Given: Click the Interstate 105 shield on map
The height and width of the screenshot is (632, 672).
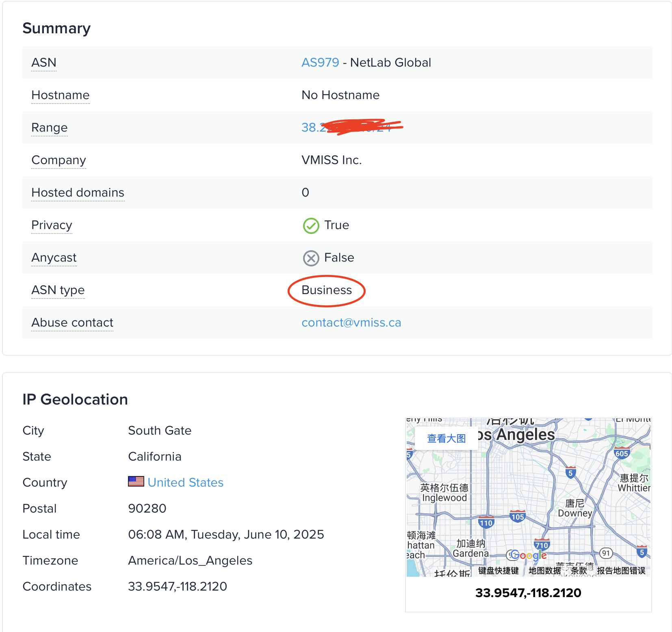Looking at the screenshot, I should coord(518,517).
